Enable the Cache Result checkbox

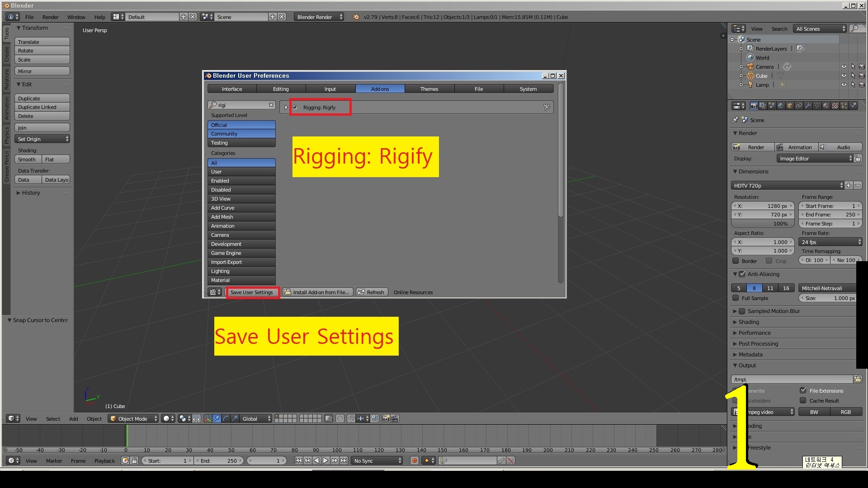pos(803,400)
